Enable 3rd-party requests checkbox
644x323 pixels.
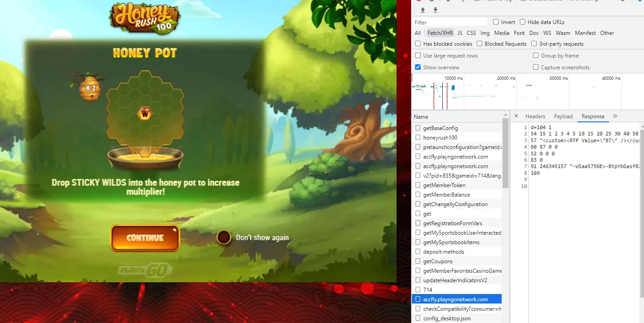534,43
